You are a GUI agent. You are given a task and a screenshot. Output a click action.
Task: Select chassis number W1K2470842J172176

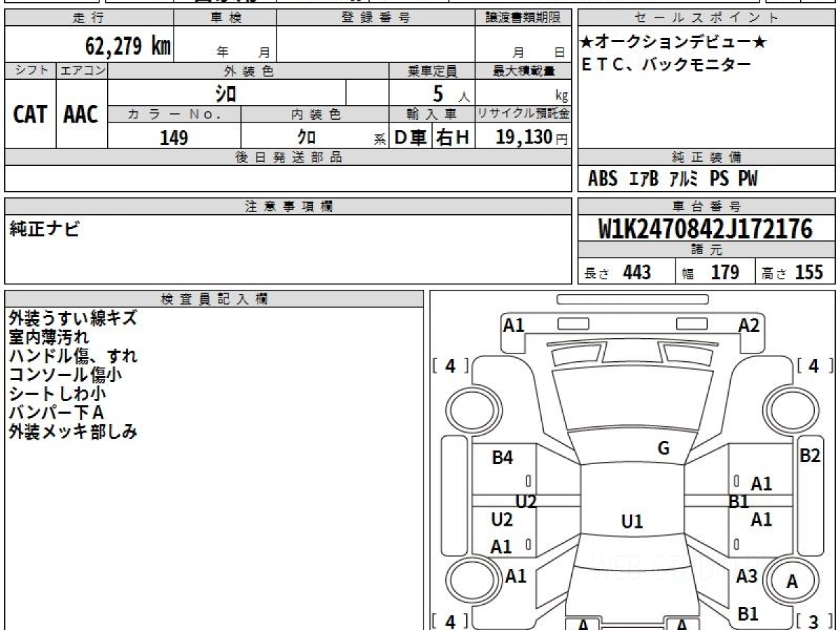pyautogui.click(x=706, y=229)
